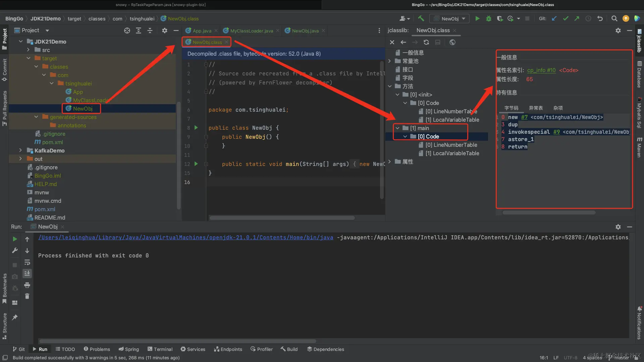Click the green Run button in the main toolbar
Viewport: 644px width, 362px height.
point(477,19)
